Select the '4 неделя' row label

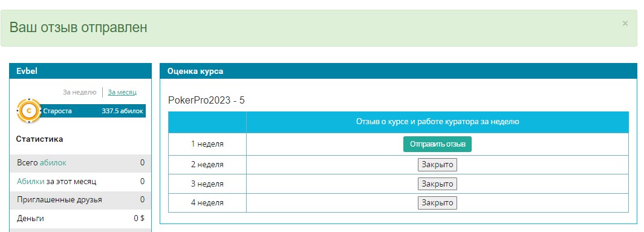(x=207, y=202)
